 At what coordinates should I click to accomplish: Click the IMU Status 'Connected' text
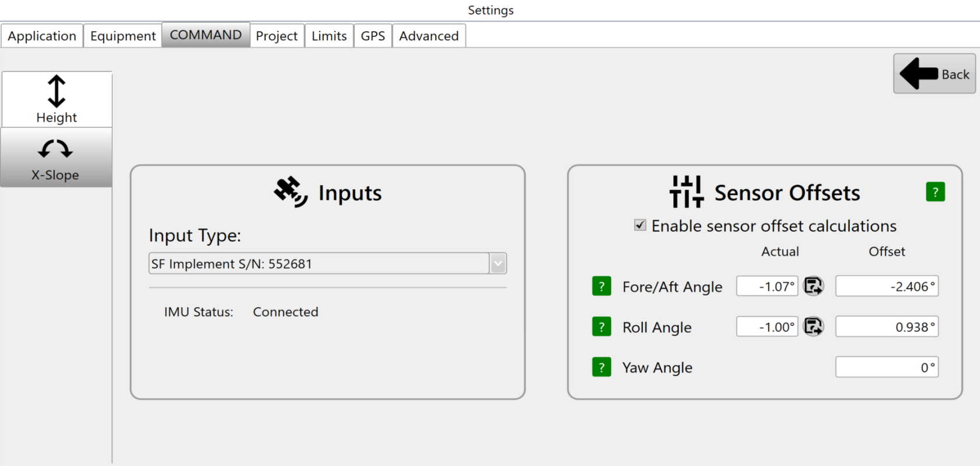point(285,312)
